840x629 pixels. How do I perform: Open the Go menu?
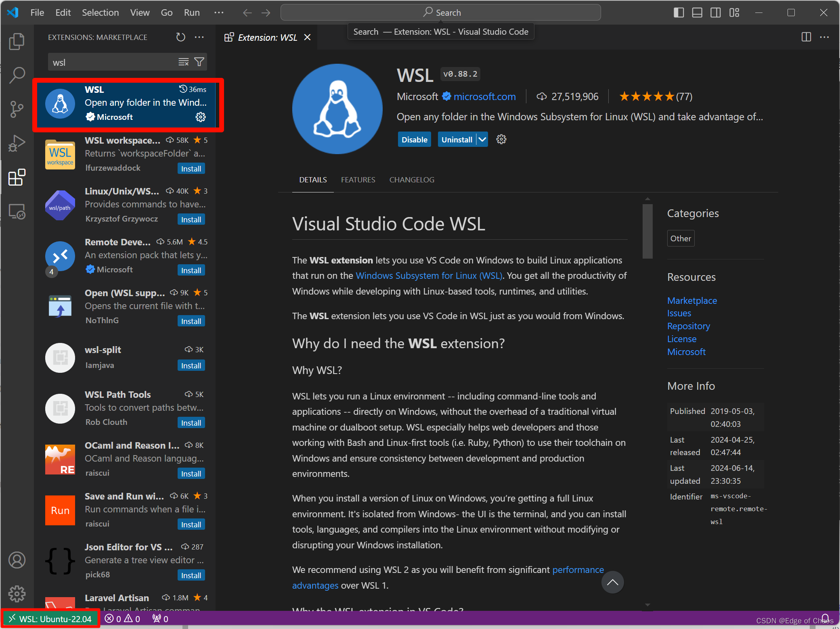point(167,13)
